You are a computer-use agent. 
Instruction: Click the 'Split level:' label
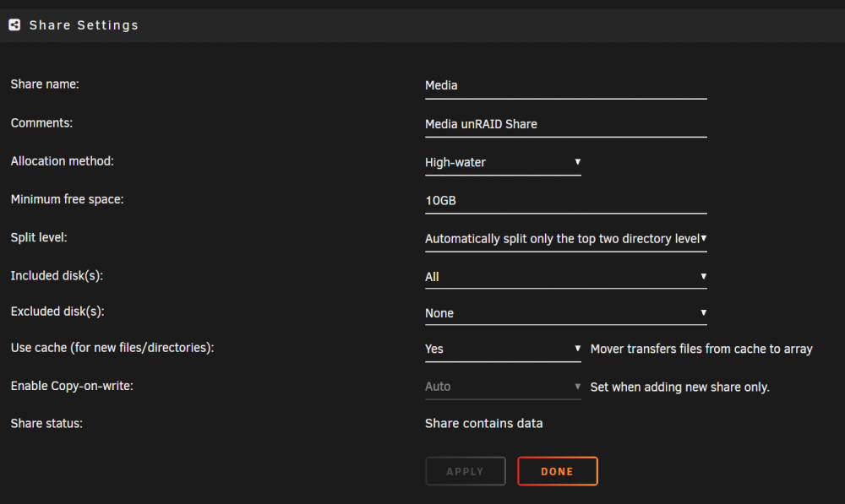39,237
